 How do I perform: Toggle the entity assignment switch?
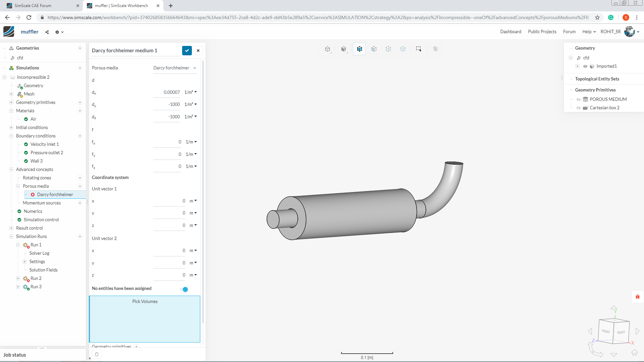point(184,289)
